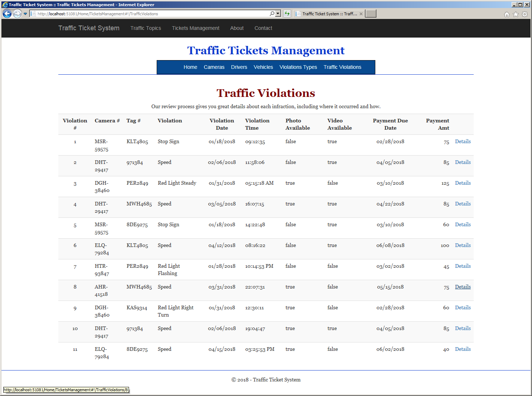Click the Traffic Ticket System brand link

pos(89,28)
